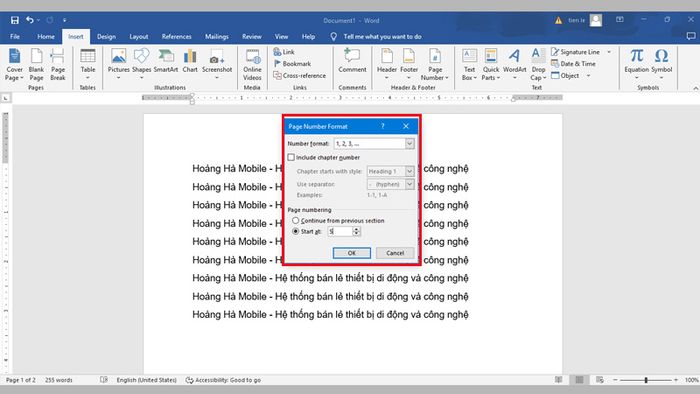This screenshot has width=700, height=394.
Task: Switch to the Home tab
Action: click(x=46, y=37)
